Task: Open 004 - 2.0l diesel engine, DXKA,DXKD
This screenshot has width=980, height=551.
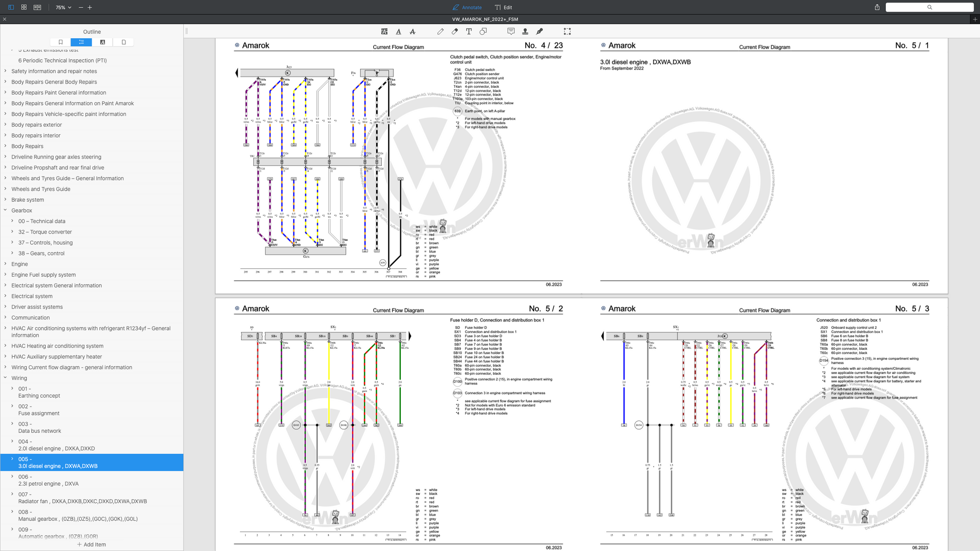Action: pos(56,445)
